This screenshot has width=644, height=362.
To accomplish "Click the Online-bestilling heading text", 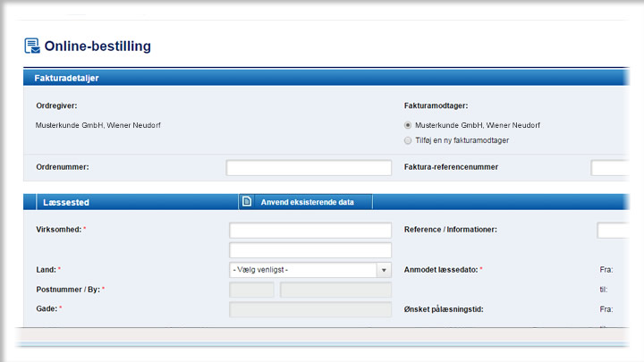I will (97, 46).
